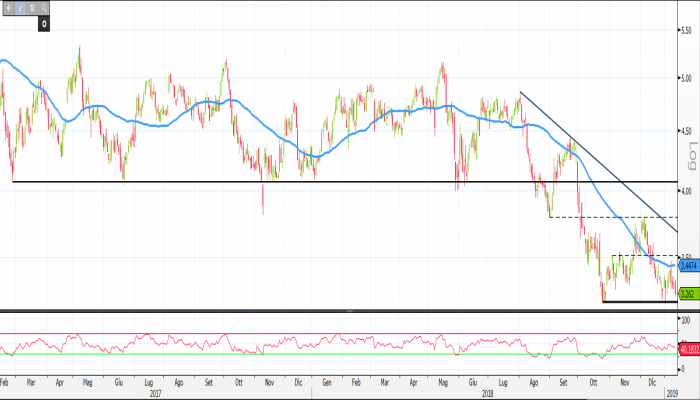The height and width of the screenshot is (400, 700).
Task: Click the black '0' box below toolbar
Action: point(44,24)
